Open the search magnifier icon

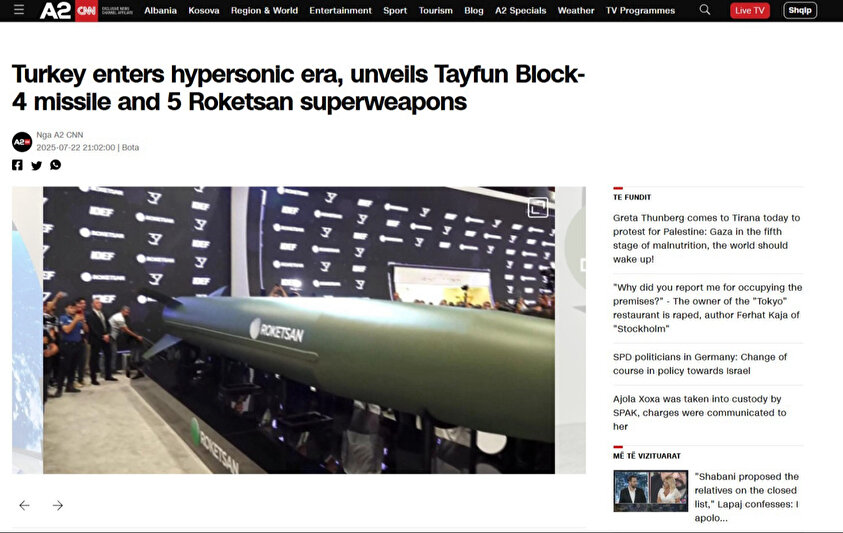[x=704, y=10]
